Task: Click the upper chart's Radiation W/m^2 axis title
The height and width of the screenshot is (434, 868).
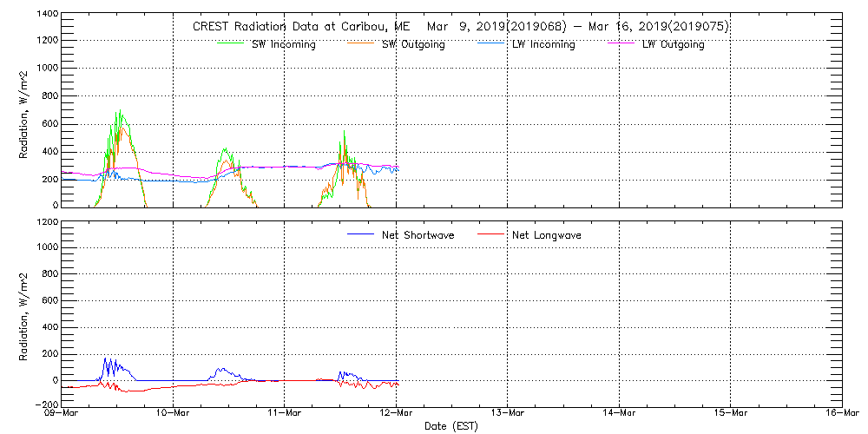Action: tap(25, 113)
